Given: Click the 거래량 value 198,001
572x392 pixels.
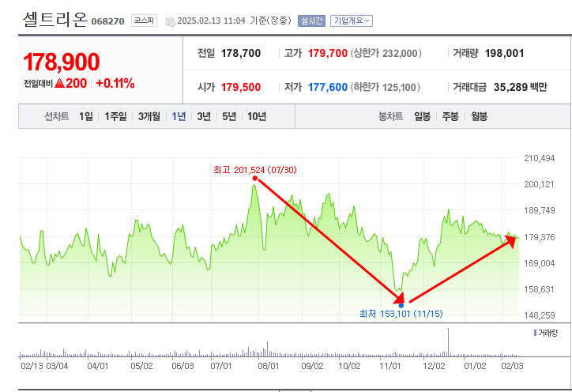Looking at the screenshot, I should coord(504,53).
